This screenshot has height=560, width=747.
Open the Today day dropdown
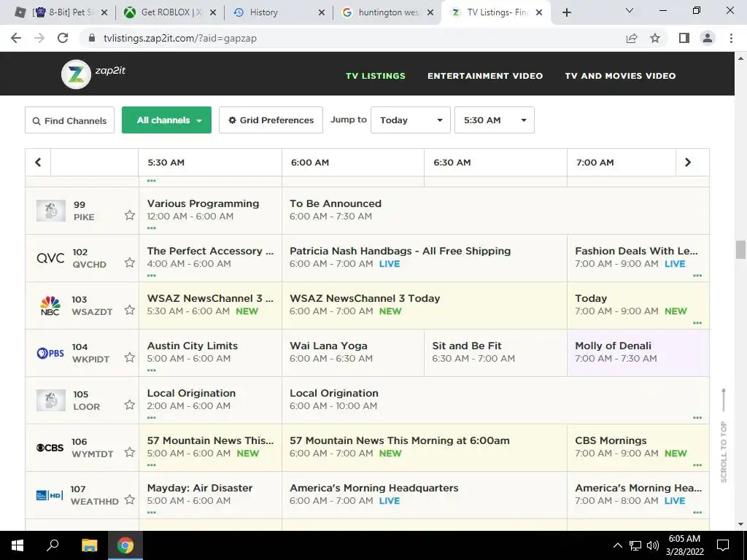coord(411,120)
